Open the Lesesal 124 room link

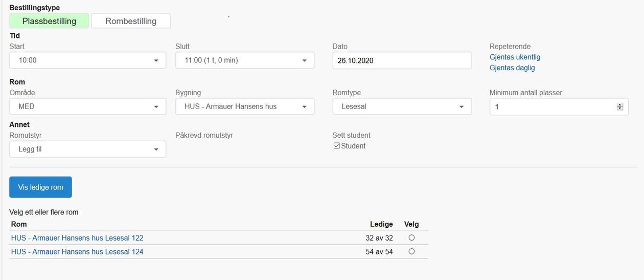77,252
